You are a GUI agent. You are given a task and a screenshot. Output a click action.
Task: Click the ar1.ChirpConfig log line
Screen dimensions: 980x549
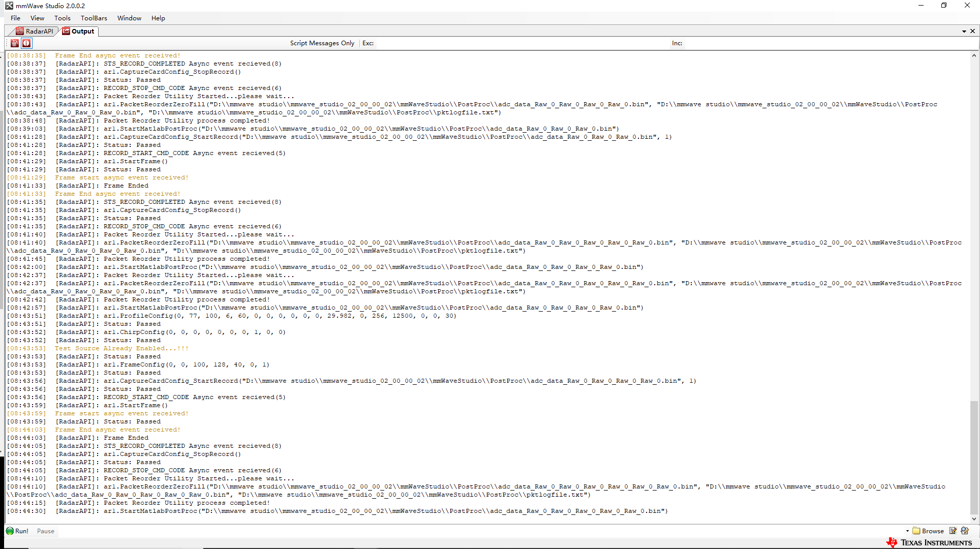146,332
